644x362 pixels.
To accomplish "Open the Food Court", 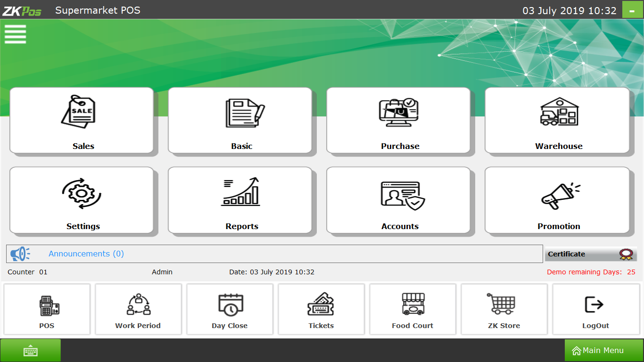I will click(x=413, y=309).
